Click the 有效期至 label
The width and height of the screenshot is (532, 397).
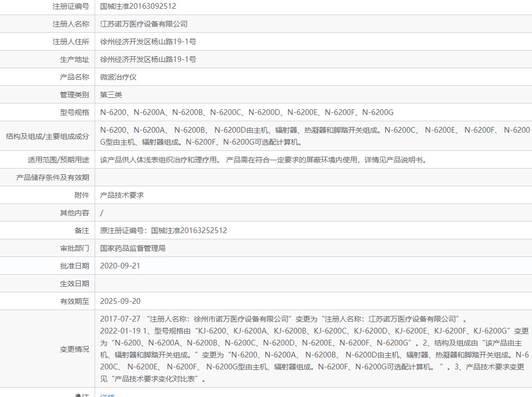(74, 301)
